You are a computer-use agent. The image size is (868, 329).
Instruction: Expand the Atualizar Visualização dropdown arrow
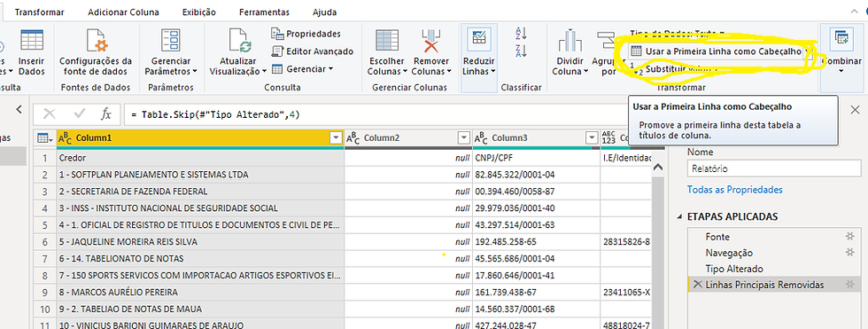[265, 72]
